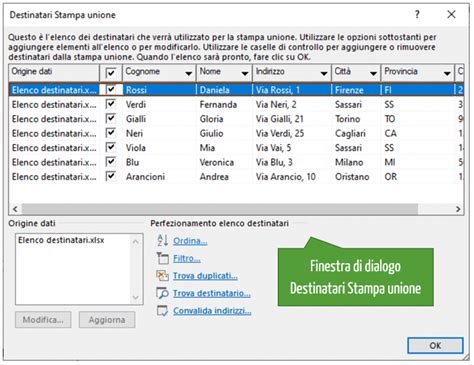Open the Ordina... link
This screenshot has width=474, height=365.
coord(190,241)
